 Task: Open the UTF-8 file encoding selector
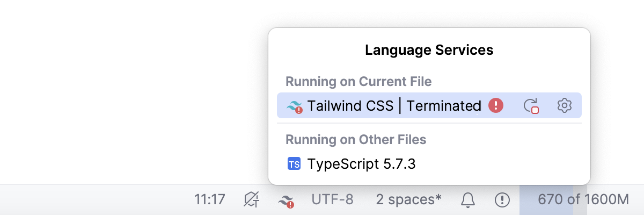coord(332,200)
